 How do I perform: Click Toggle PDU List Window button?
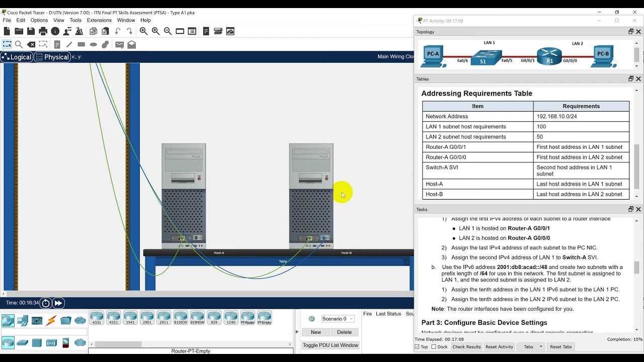(331, 345)
